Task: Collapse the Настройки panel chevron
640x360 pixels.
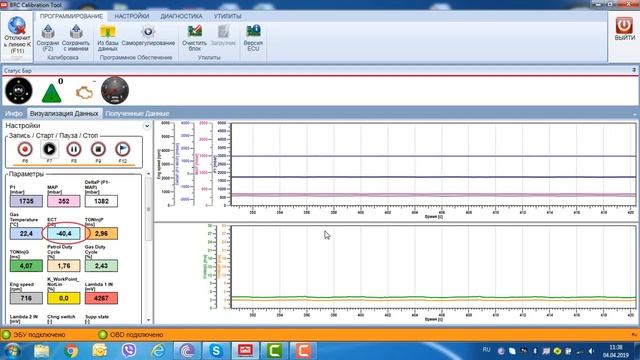Action: tap(147, 126)
